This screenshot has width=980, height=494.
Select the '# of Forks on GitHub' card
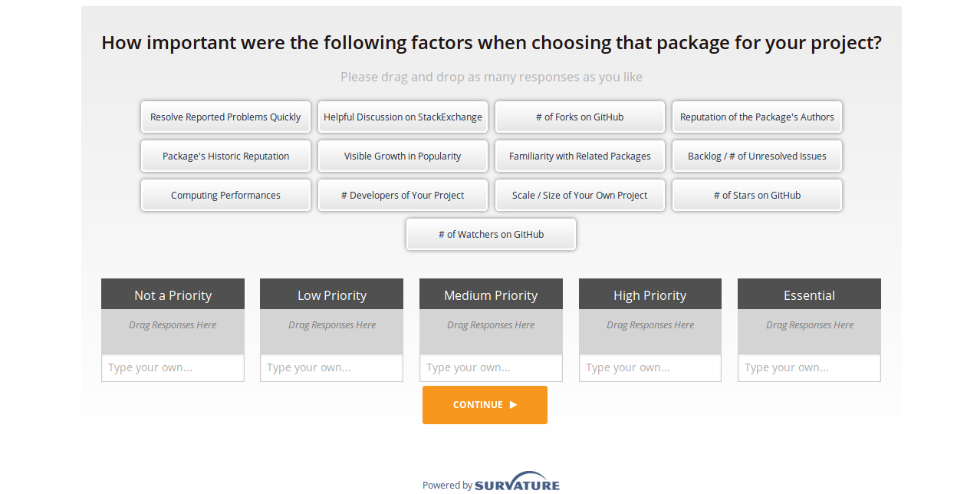tap(580, 117)
